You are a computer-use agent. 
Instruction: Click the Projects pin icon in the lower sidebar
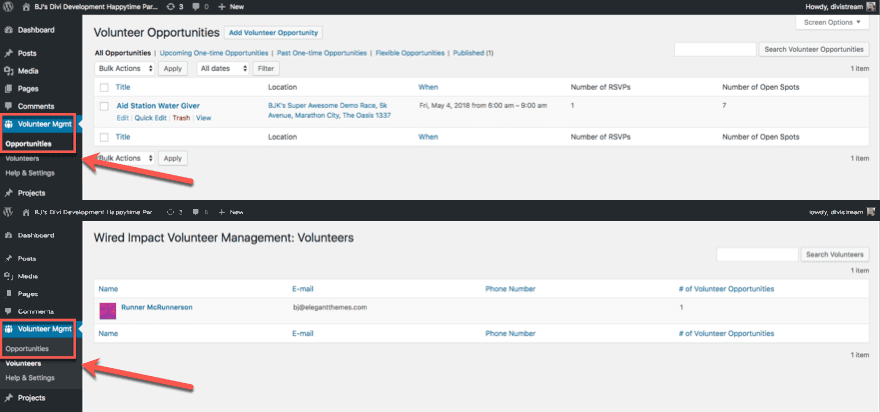pos(9,397)
